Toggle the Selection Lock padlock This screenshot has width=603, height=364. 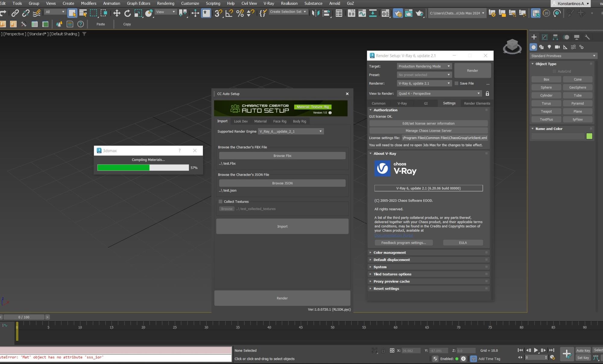(x=383, y=350)
